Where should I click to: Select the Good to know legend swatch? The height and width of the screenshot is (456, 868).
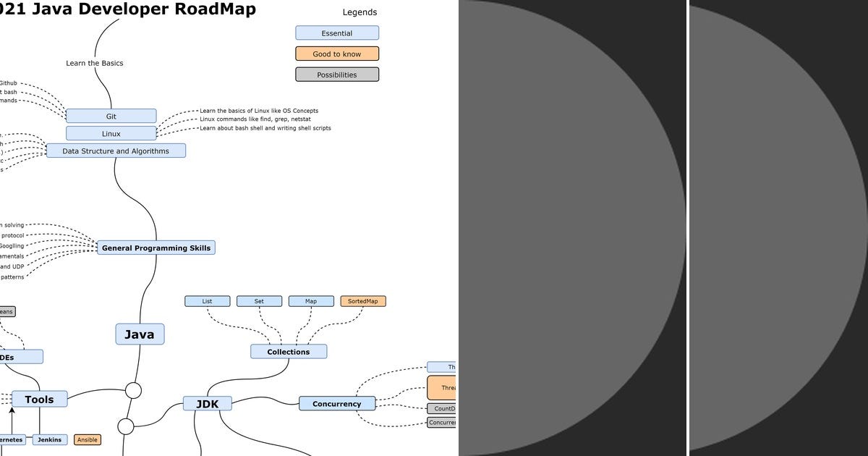pos(336,54)
